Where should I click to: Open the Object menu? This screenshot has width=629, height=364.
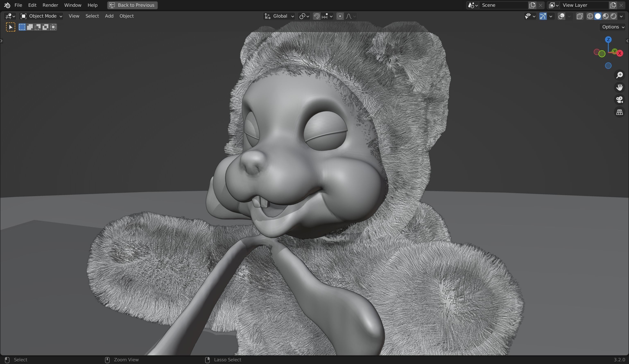pyautogui.click(x=126, y=16)
